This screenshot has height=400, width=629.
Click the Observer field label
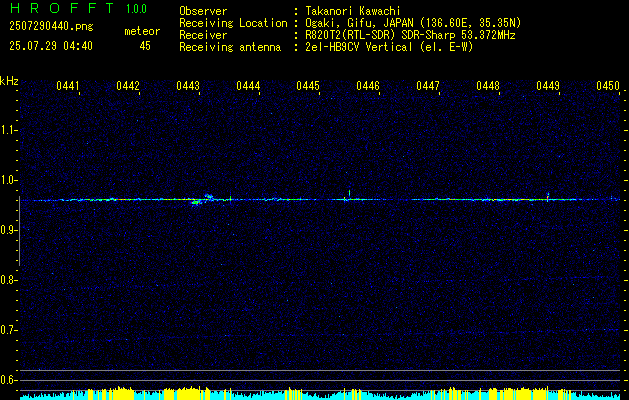click(203, 11)
